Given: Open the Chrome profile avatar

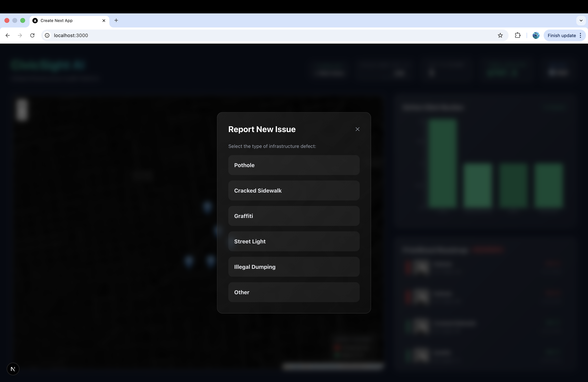Looking at the screenshot, I should pos(536,35).
